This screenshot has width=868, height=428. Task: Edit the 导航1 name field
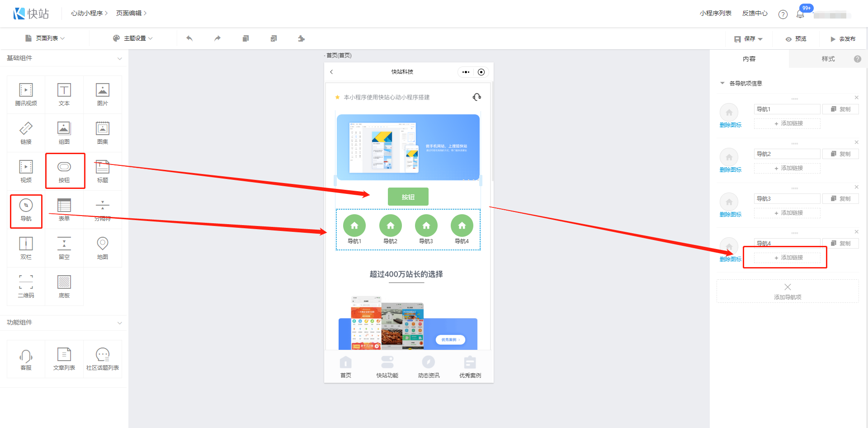[x=787, y=109]
